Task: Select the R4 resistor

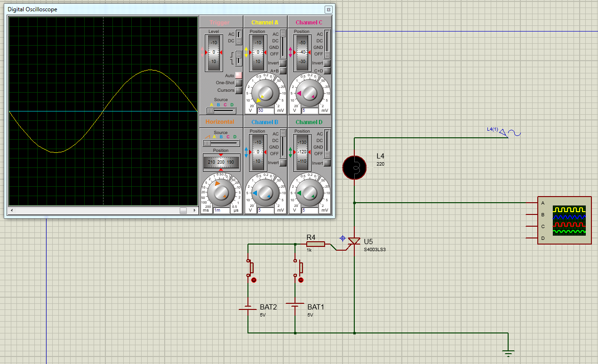Action: [315, 244]
